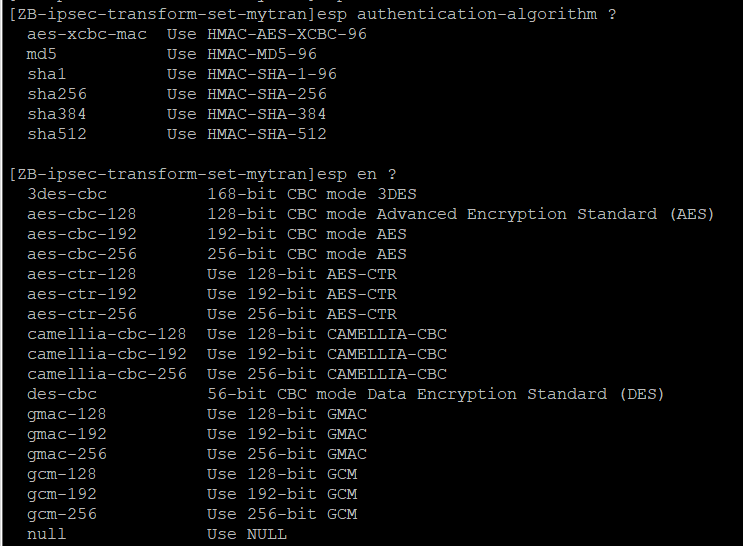Click the camellia-cbc-256 entry
Viewport: 743px width, 546px height.
pos(107,374)
